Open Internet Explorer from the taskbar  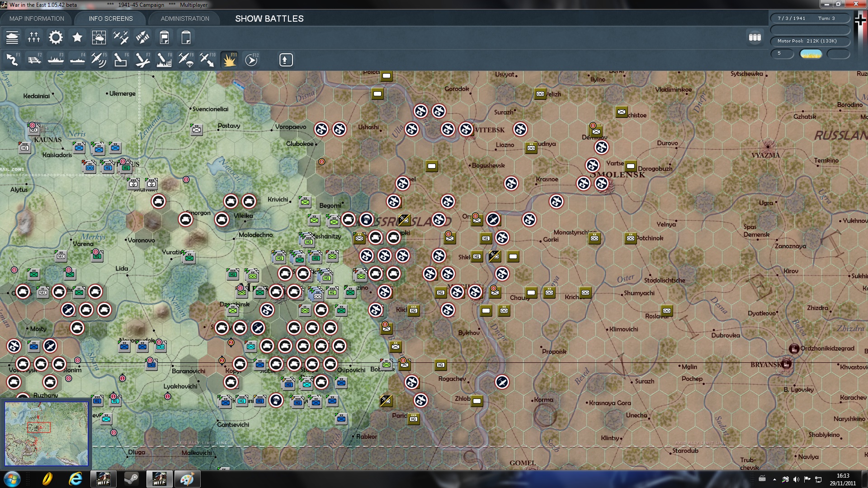pos(75,479)
